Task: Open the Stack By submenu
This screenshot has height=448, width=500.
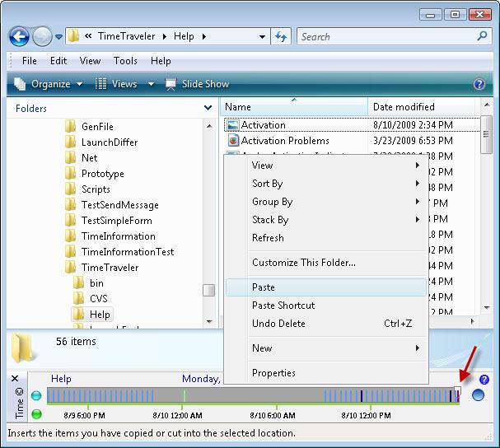Action: pyautogui.click(x=326, y=220)
